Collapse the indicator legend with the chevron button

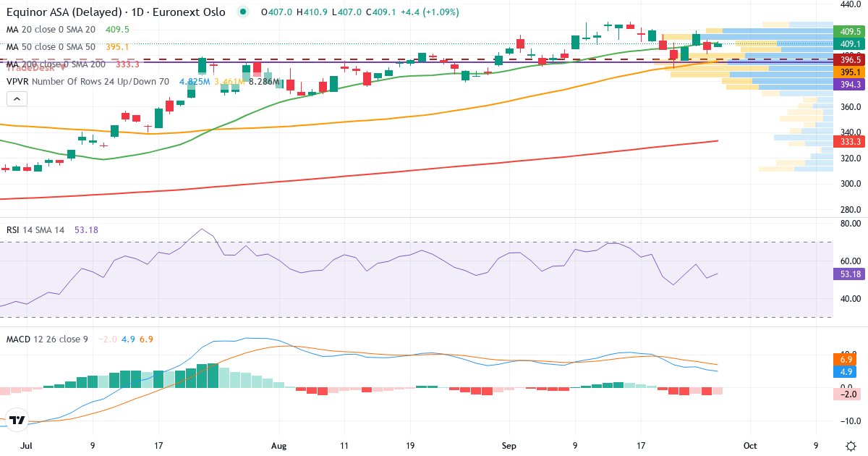(17, 98)
